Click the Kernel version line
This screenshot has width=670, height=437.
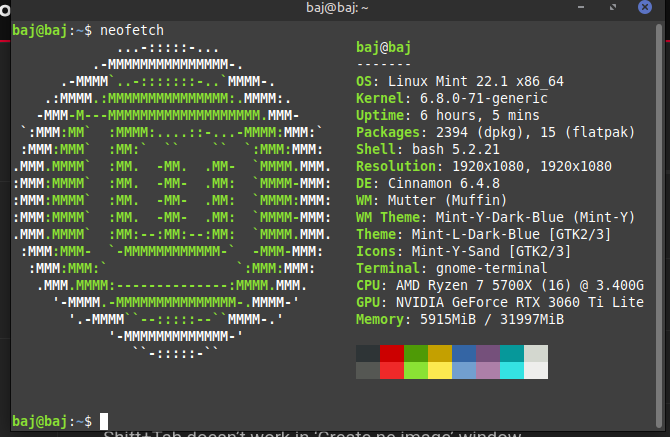[x=449, y=98]
